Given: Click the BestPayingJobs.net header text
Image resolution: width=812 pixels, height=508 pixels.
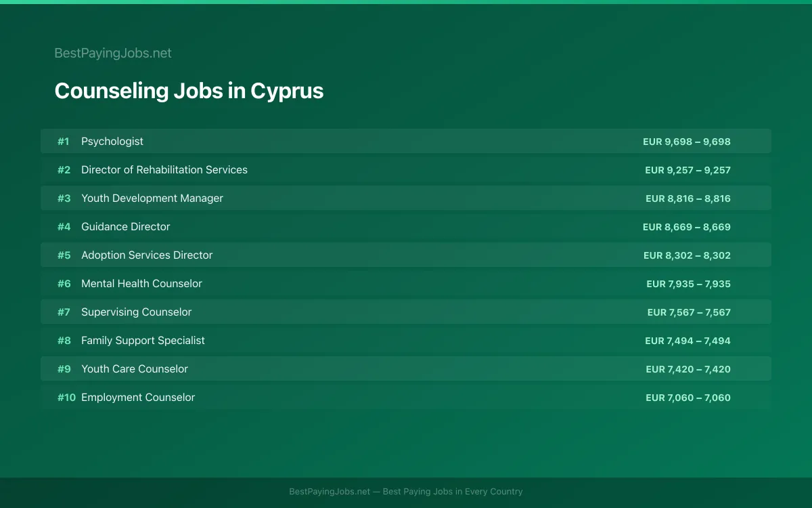Looking at the screenshot, I should click(113, 53).
